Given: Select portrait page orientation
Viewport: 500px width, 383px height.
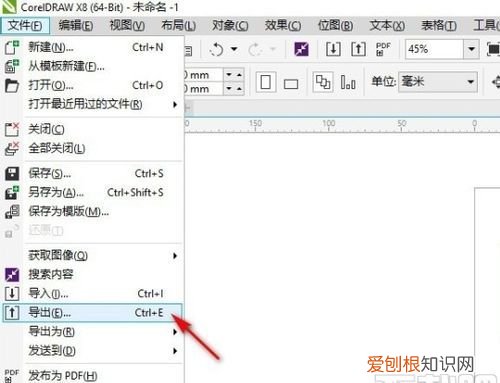Looking at the screenshot, I should click(266, 82).
